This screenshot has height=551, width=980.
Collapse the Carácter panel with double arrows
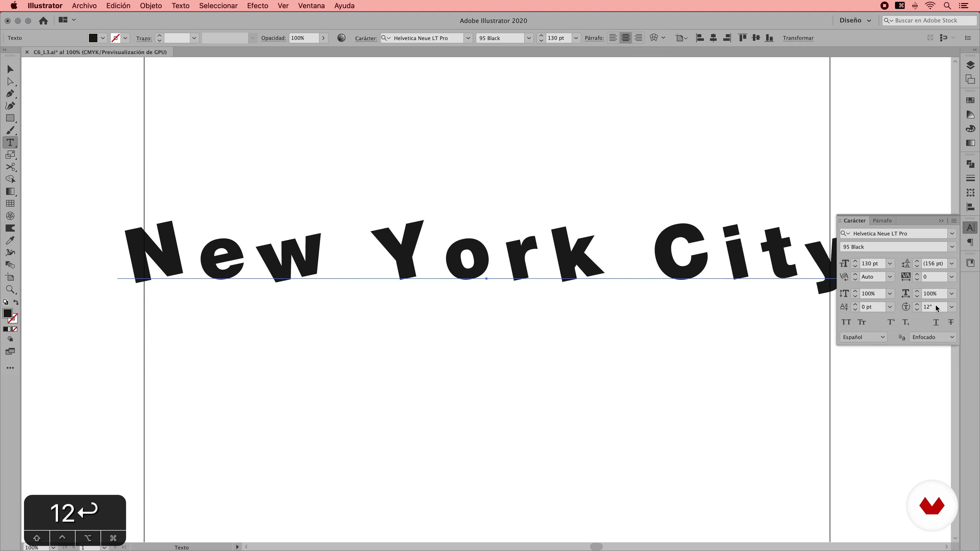click(x=941, y=221)
